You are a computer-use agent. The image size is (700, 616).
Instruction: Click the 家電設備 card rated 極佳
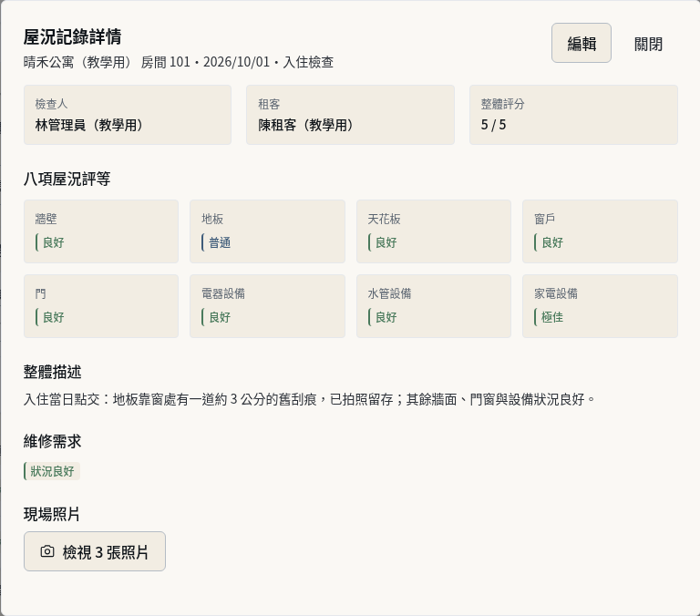[x=600, y=306]
